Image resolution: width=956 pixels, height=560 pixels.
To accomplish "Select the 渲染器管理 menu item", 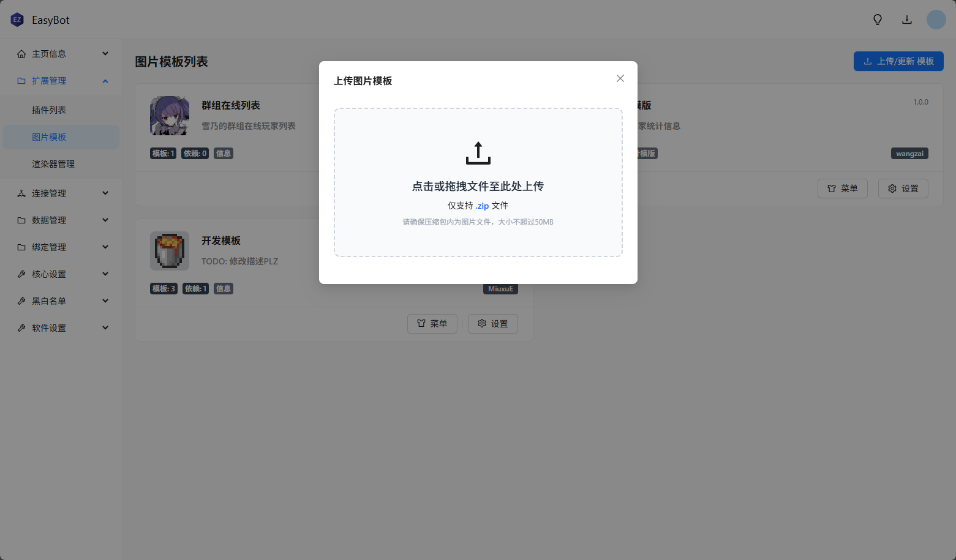I will [x=53, y=164].
